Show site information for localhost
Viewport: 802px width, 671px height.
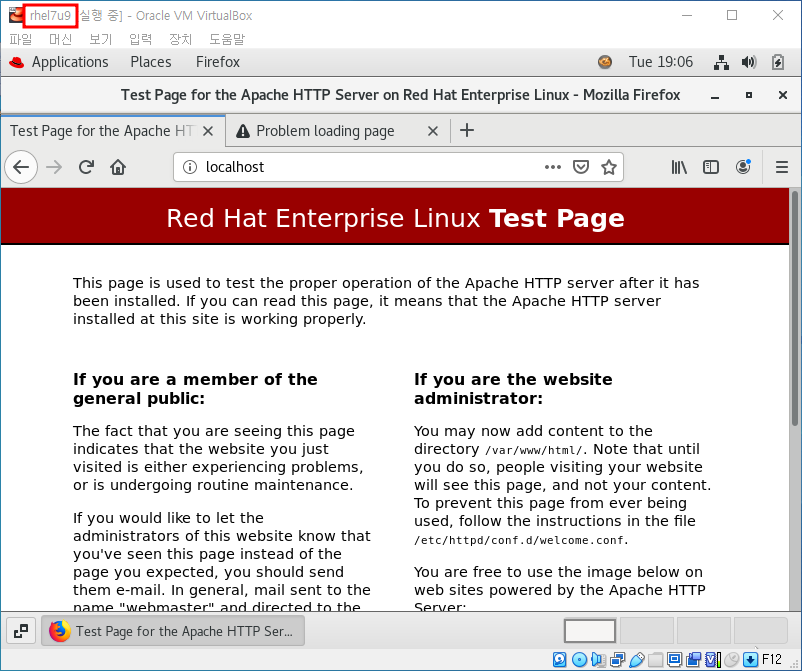click(190, 167)
